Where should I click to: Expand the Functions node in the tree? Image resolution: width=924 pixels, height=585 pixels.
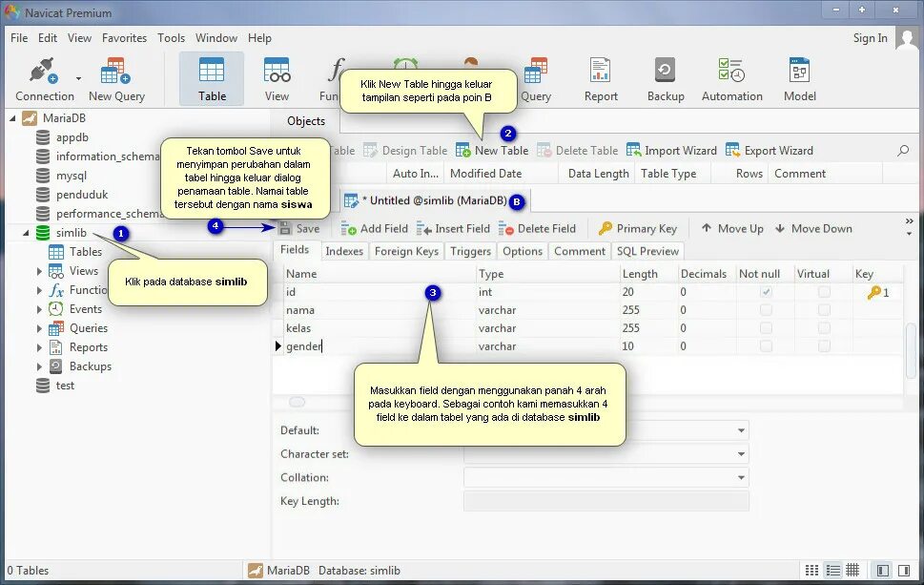click(x=39, y=290)
